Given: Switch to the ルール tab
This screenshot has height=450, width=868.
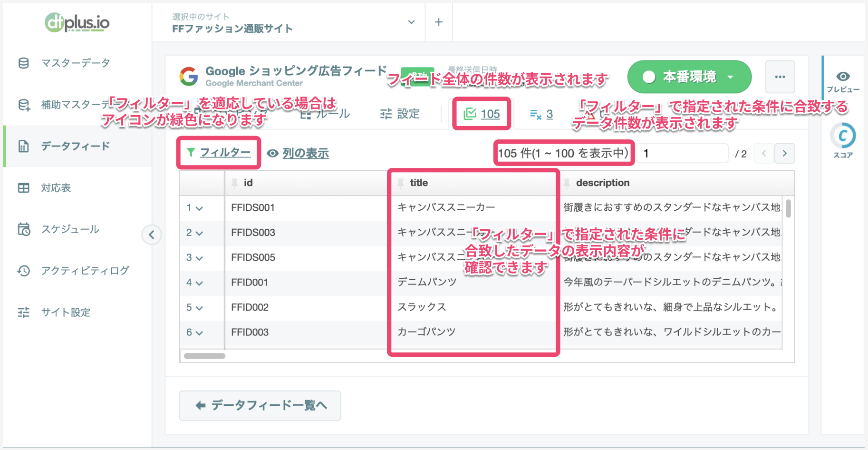Looking at the screenshot, I should [x=325, y=114].
